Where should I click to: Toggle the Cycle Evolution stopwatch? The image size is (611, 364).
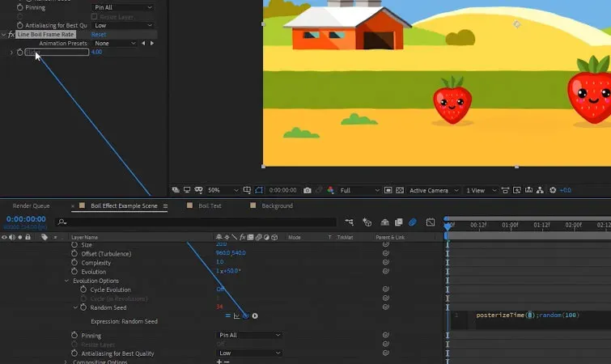(83, 290)
